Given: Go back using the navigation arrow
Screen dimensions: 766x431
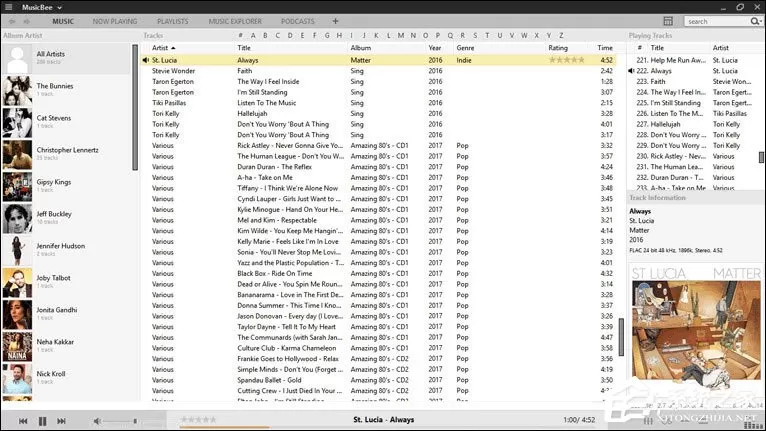Looking at the screenshot, I should [x=12, y=21].
